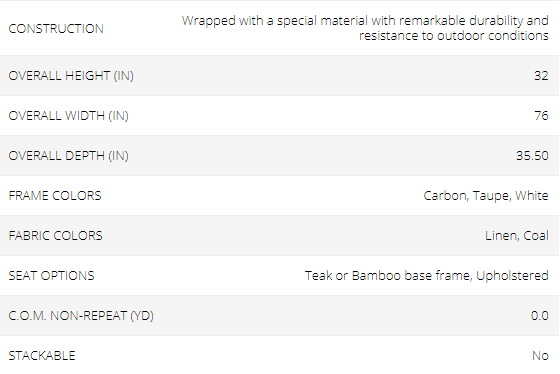Select the OVERALL WIDTH (IN) label
560x374 pixels.
click(69, 116)
